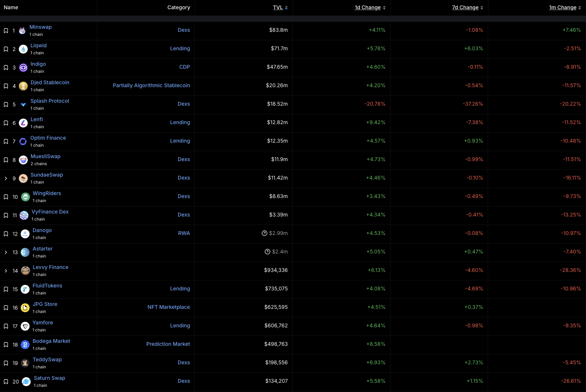Click the Liqwid water drop logo

tap(23, 49)
